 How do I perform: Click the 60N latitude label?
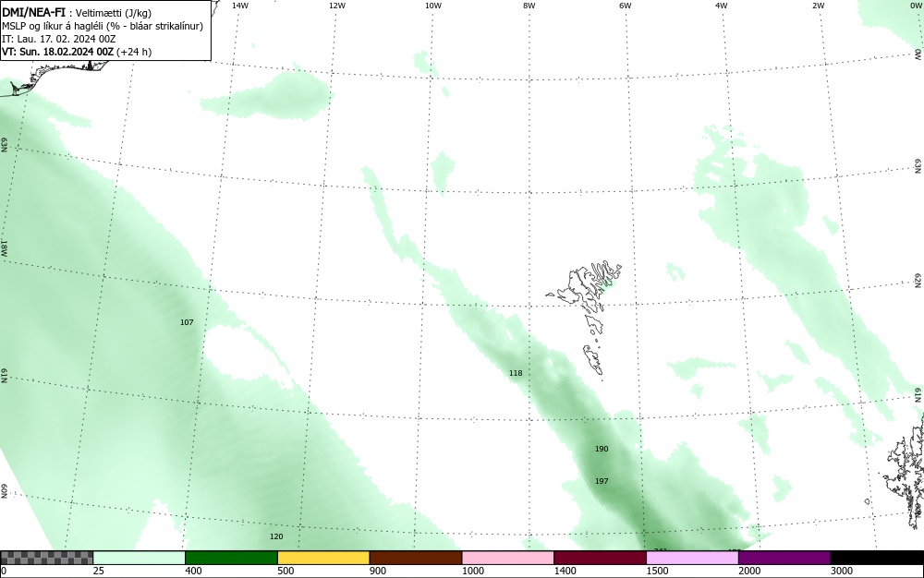pyautogui.click(x=4, y=491)
